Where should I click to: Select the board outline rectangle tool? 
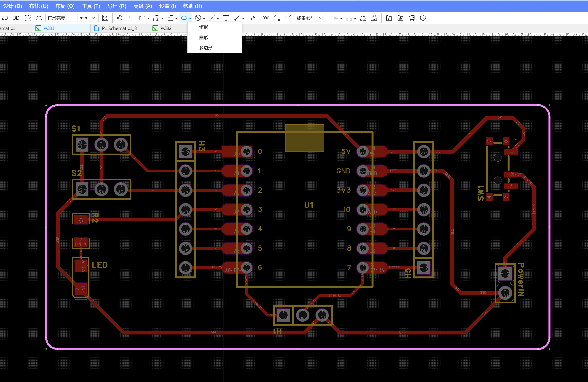(142, 18)
